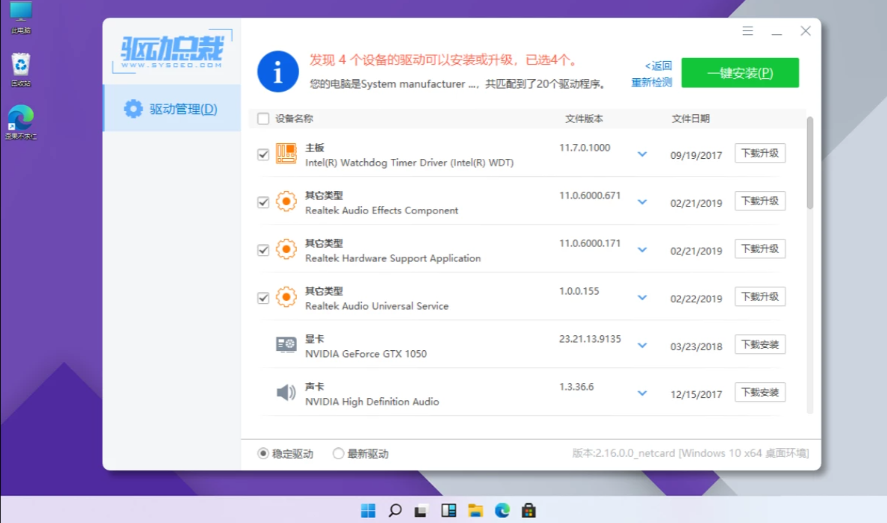Click the device name column header
Image resolution: width=887 pixels, height=523 pixels.
coord(294,119)
